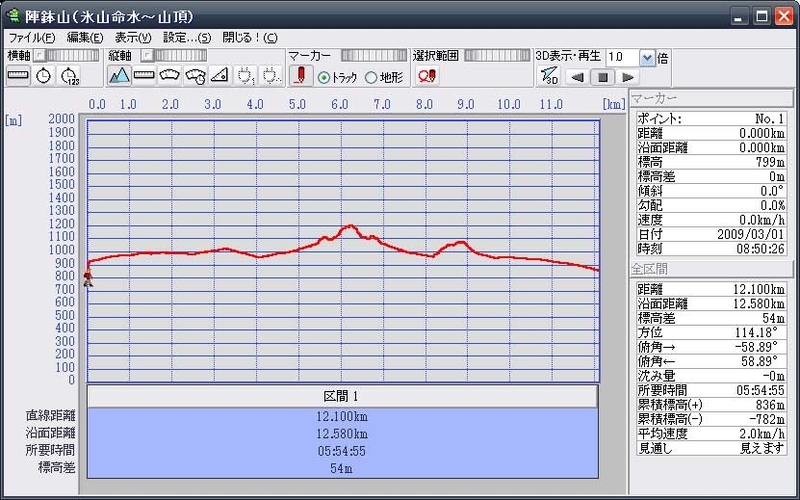Screen dimensions: 800x500
Task: Open the playback speed dropdown arrow
Action: [647, 58]
